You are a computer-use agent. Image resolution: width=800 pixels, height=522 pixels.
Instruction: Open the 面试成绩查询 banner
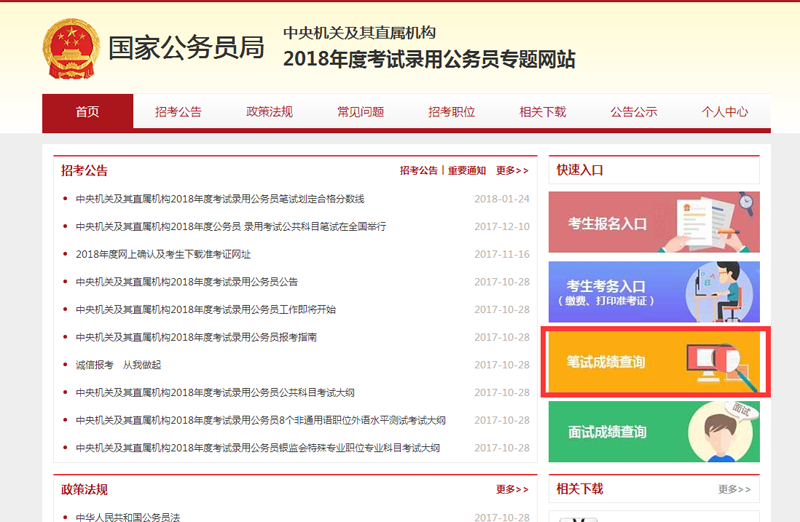pyautogui.click(x=654, y=432)
